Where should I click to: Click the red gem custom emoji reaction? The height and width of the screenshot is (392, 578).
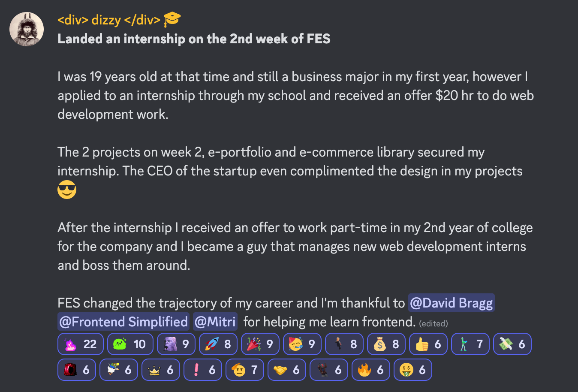point(77,369)
